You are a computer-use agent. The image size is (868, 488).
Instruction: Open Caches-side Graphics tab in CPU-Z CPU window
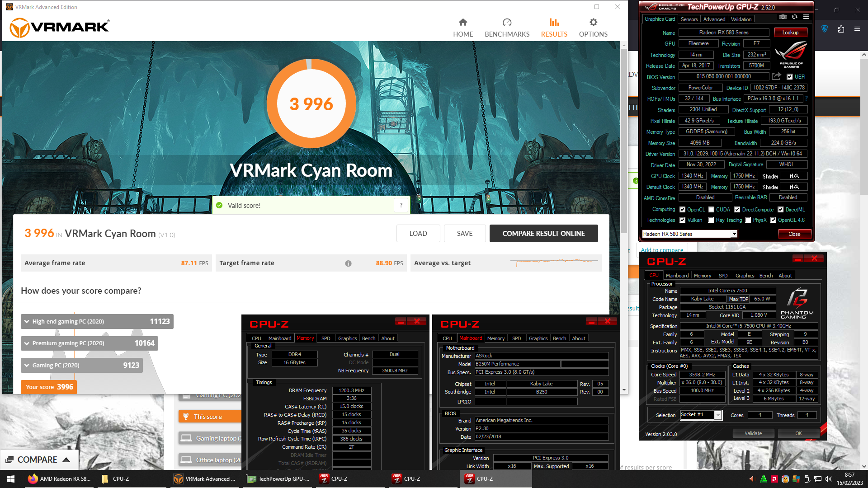(745, 276)
